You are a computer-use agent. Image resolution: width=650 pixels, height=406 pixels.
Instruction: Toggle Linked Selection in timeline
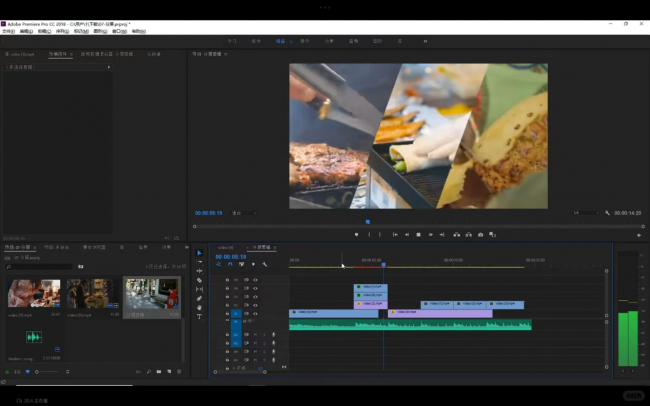(x=242, y=264)
